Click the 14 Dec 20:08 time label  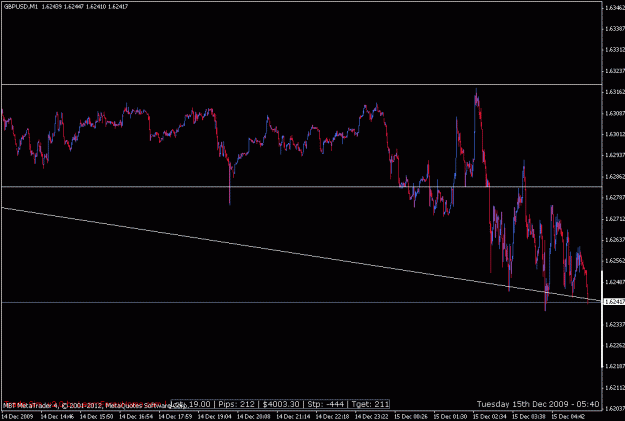[x=253, y=417]
